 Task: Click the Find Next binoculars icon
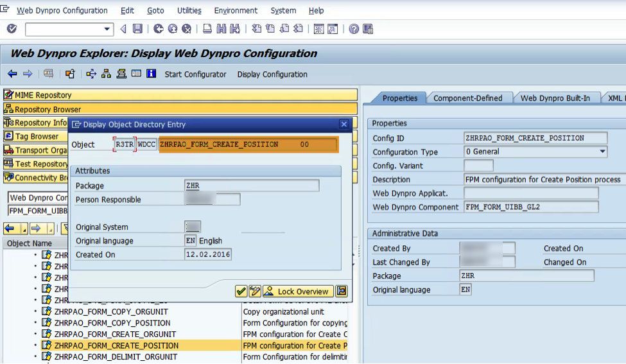pos(235,29)
